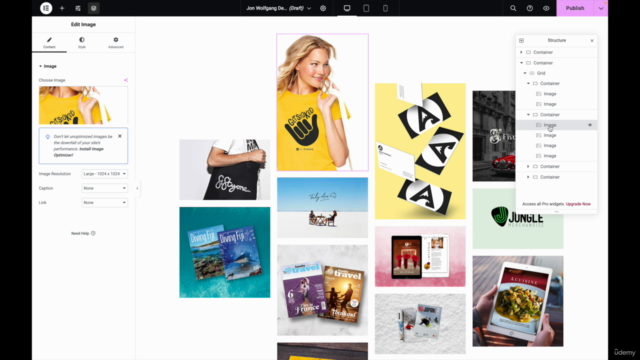Open the site settings sliders icon
This screenshot has width=640, height=360.
pyautogui.click(x=78, y=8)
